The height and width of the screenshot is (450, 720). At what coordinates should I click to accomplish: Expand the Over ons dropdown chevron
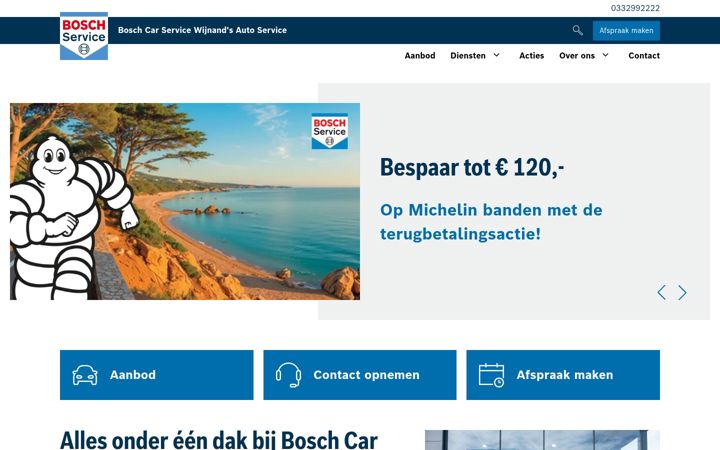(x=605, y=55)
